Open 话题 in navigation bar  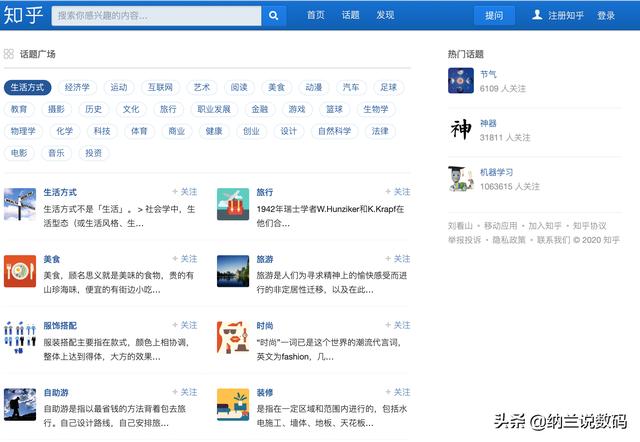tap(350, 15)
